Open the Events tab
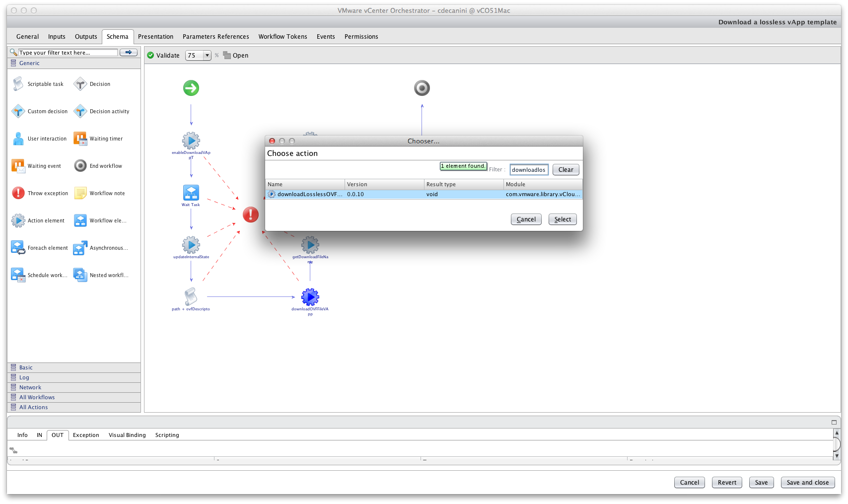Screen dimensions: 848x504 tap(326, 37)
